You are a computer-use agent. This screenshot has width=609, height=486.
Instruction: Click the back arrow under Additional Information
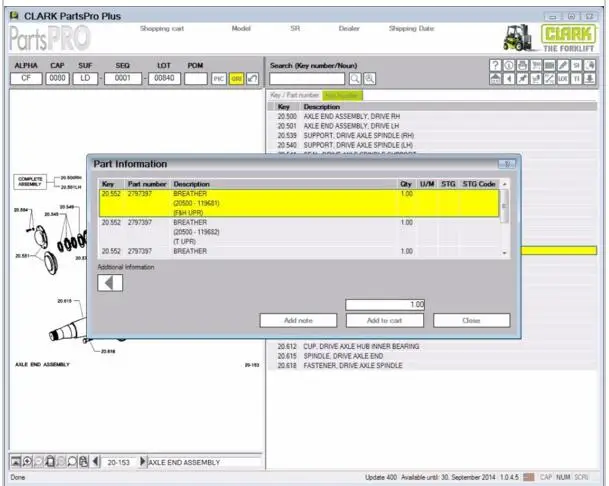110,283
